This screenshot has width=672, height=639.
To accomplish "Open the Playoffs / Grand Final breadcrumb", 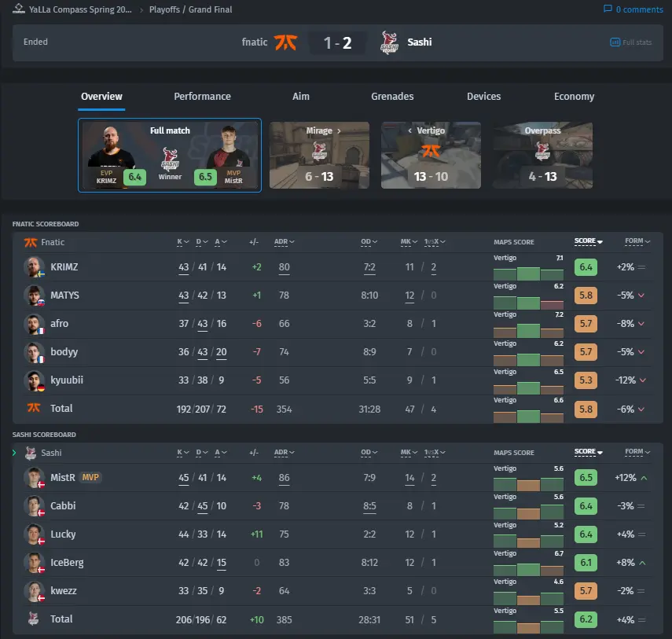I will (x=191, y=9).
